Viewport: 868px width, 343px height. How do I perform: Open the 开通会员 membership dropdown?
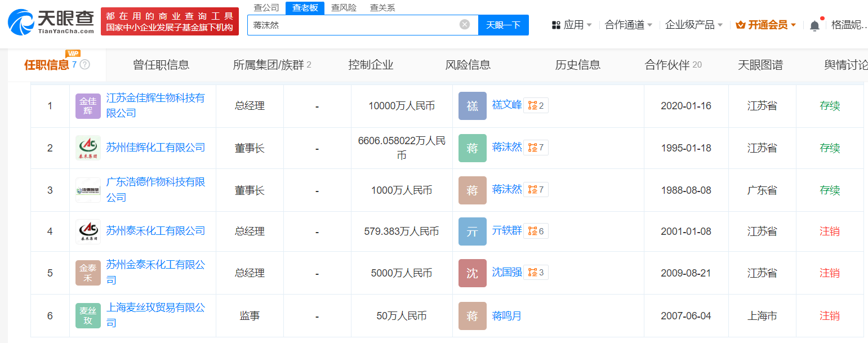[765, 25]
